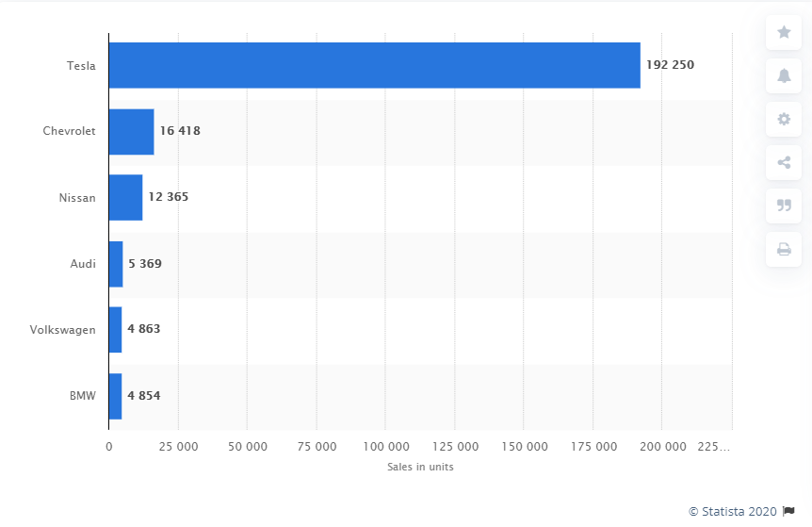
Task: Click the Tesla axis label
Action: point(81,66)
